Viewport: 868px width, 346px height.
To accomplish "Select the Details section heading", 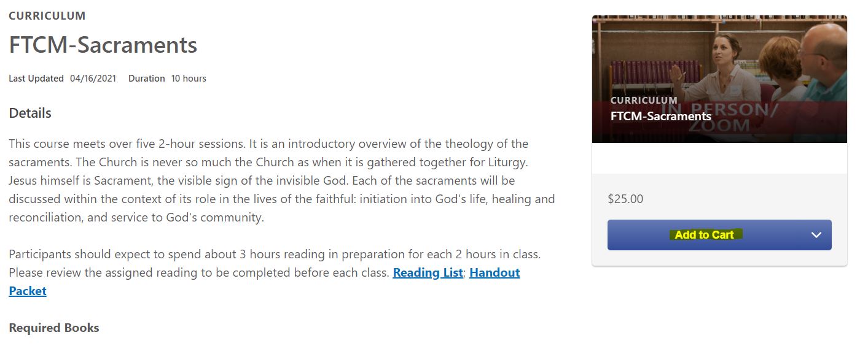I will [x=30, y=113].
